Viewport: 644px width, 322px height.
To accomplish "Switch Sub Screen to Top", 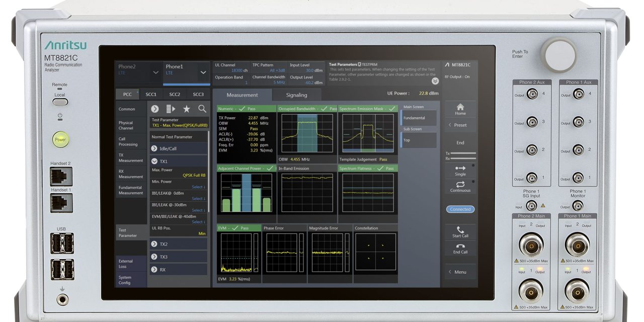I will coord(420,138).
